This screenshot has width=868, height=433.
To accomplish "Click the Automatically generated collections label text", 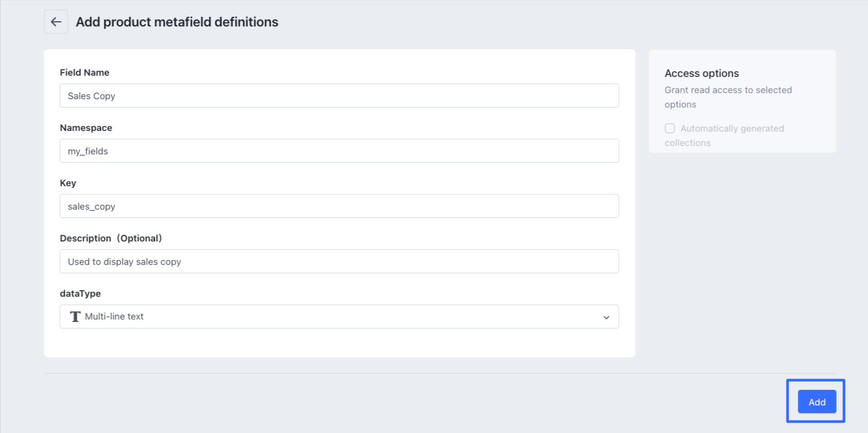I will [x=732, y=129].
